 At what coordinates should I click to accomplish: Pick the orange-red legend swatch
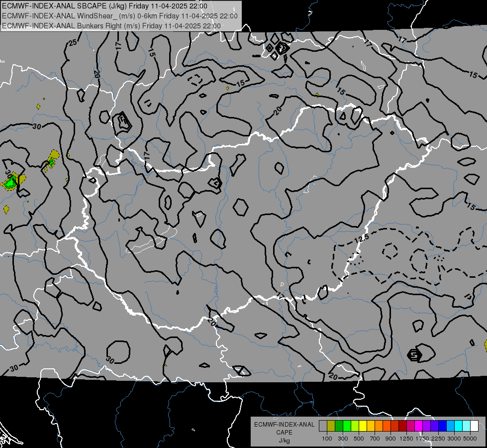(387, 426)
